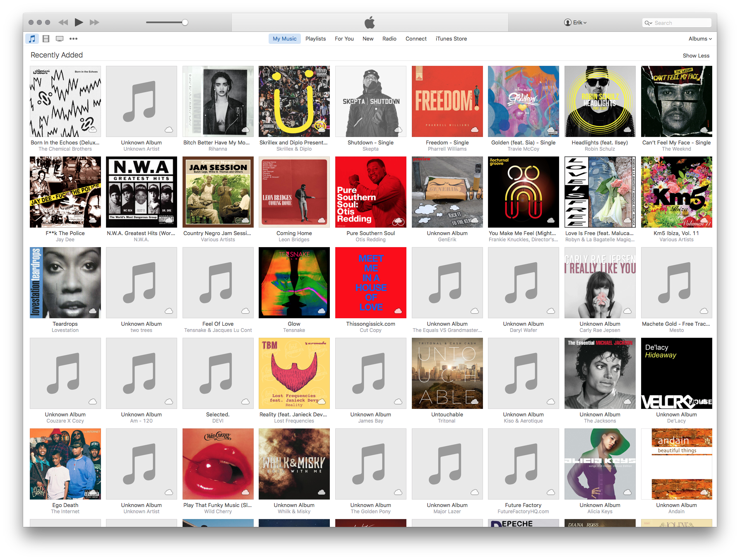This screenshot has width=740, height=560.
Task: Click the Play button
Action: pyautogui.click(x=79, y=22)
